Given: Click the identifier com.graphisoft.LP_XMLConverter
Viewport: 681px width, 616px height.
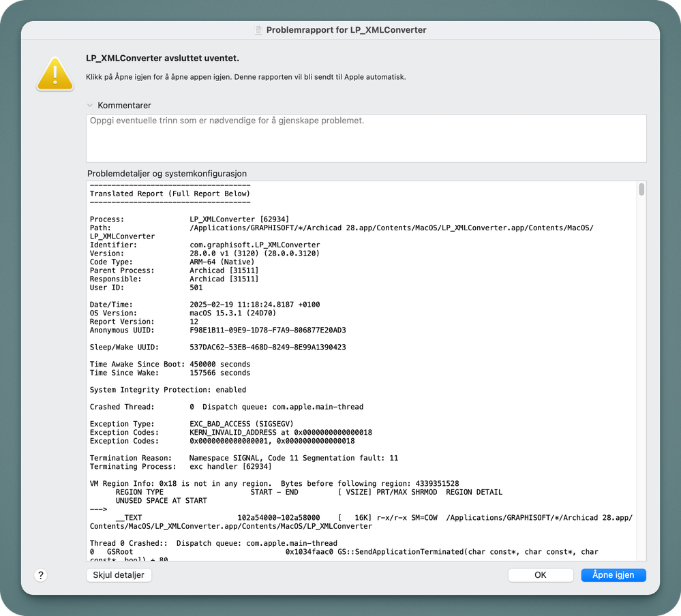Looking at the screenshot, I should (254, 245).
